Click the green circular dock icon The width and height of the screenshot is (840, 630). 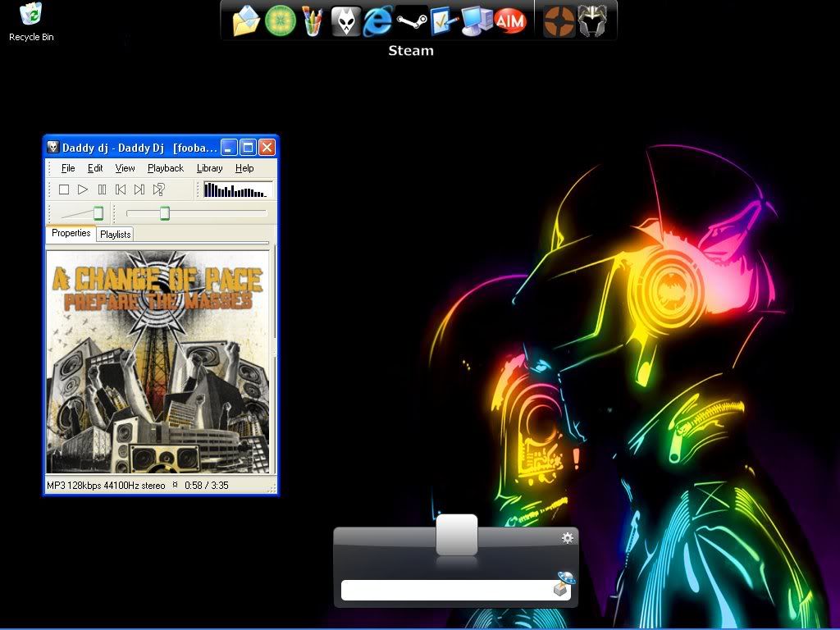(x=280, y=22)
